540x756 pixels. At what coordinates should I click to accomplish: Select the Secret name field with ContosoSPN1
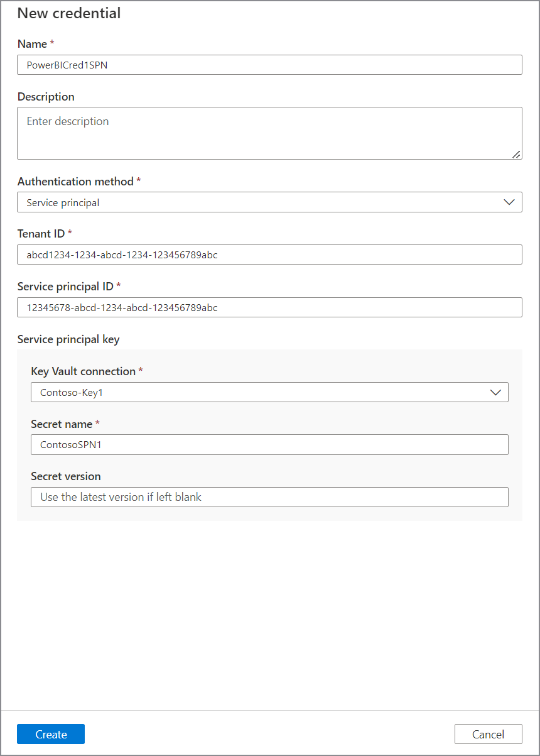pos(269,444)
